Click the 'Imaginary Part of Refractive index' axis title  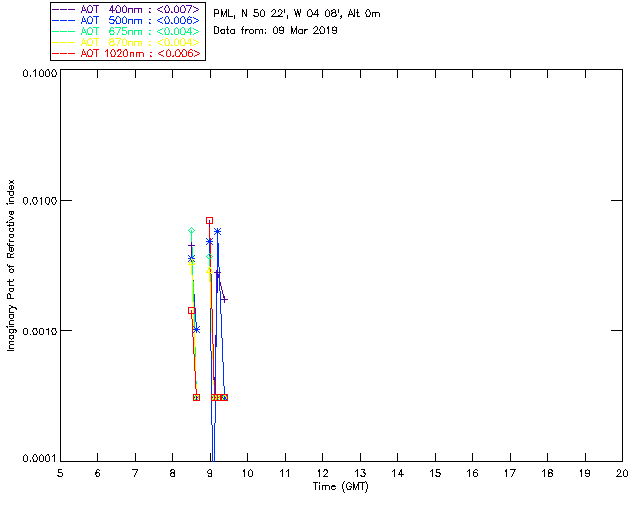(11, 265)
